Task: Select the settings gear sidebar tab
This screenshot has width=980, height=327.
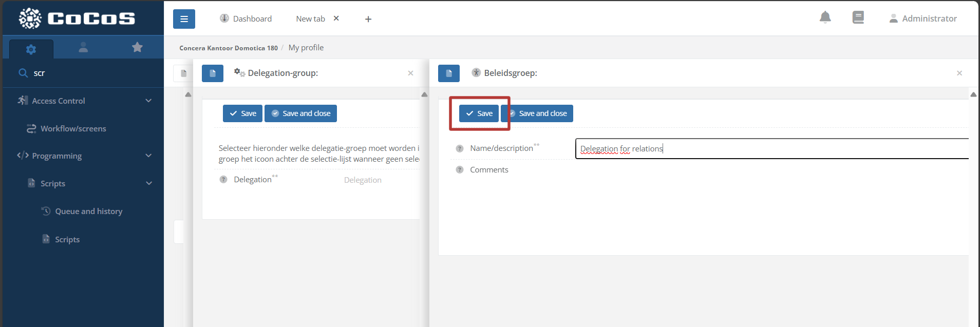Action: point(31,49)
